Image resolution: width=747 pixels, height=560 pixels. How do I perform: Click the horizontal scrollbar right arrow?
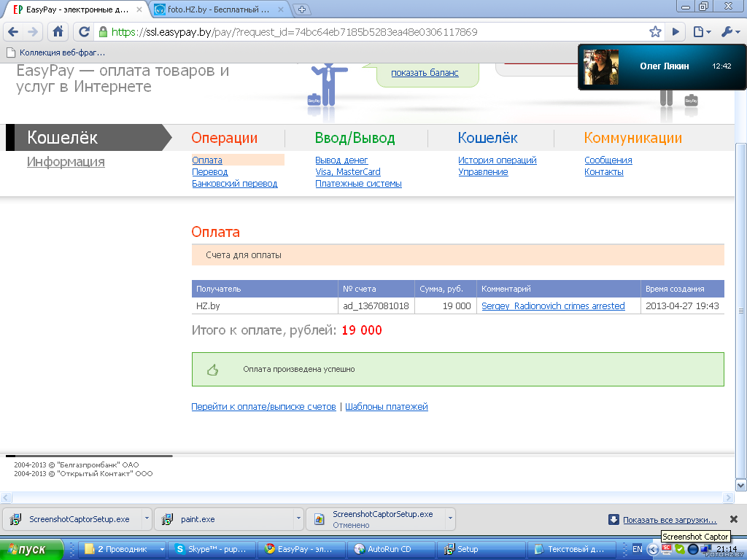click(x=729, y=497)
